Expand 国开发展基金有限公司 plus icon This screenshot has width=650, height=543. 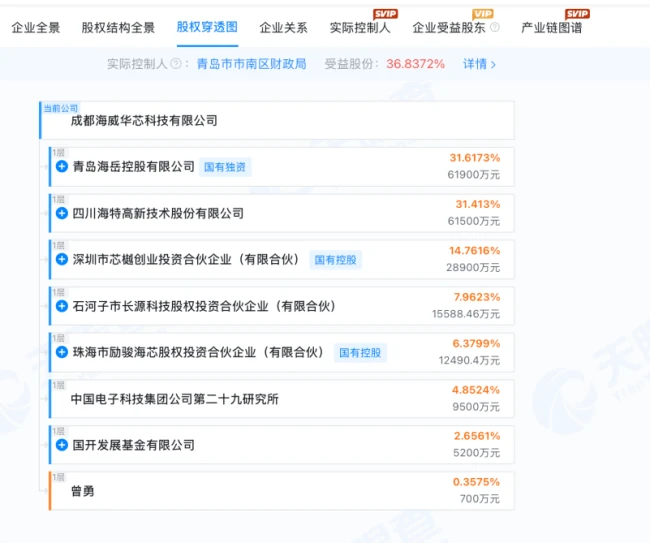pos(62,445)
